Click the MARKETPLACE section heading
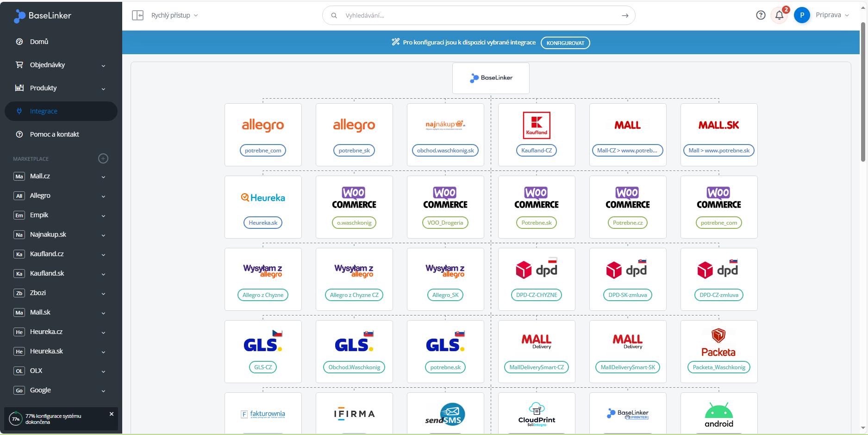The width and height of the screenshot is (868, 435). click(31, 159)
